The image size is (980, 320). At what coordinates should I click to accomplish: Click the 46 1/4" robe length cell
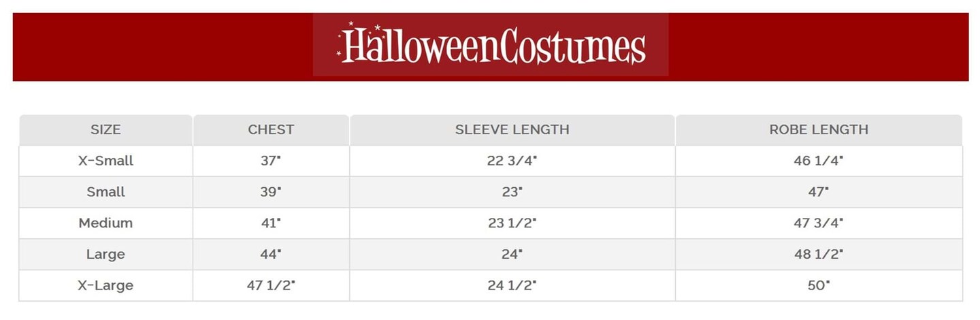coord(819,161)
